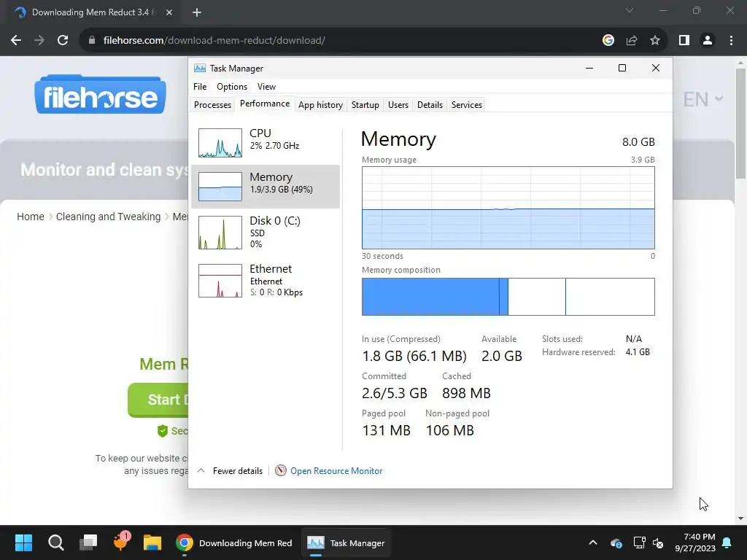Open Windows taskbar search
This screenshot has height=560, width=747.
pos(55,542)
